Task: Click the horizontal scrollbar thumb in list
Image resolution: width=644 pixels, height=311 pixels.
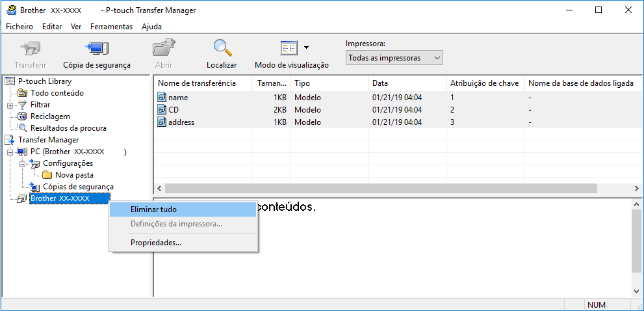Action: 380,189
